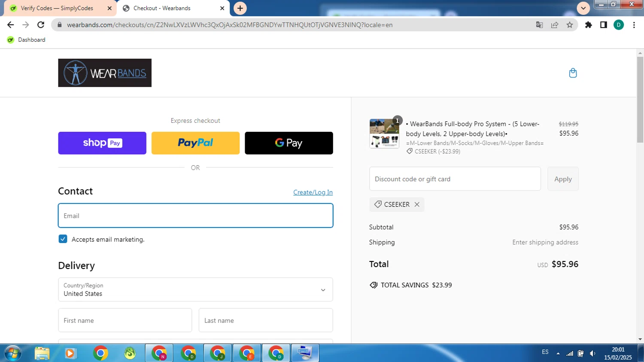Show hidden tray icons arrow
The width and height of the screenshot is (644, 362).
[558, 353]
